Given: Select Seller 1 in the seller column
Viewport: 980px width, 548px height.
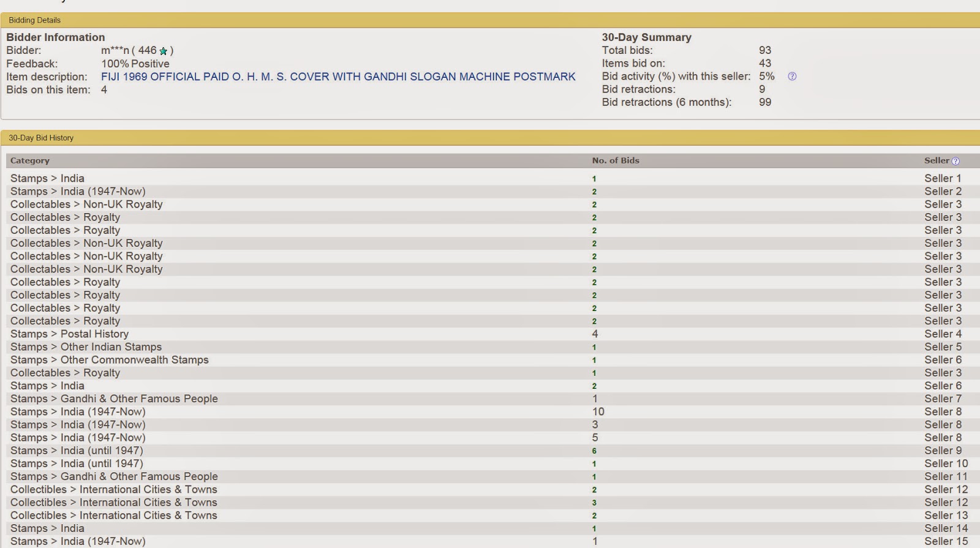Looking at the screenshot, I should pos(943,178).
